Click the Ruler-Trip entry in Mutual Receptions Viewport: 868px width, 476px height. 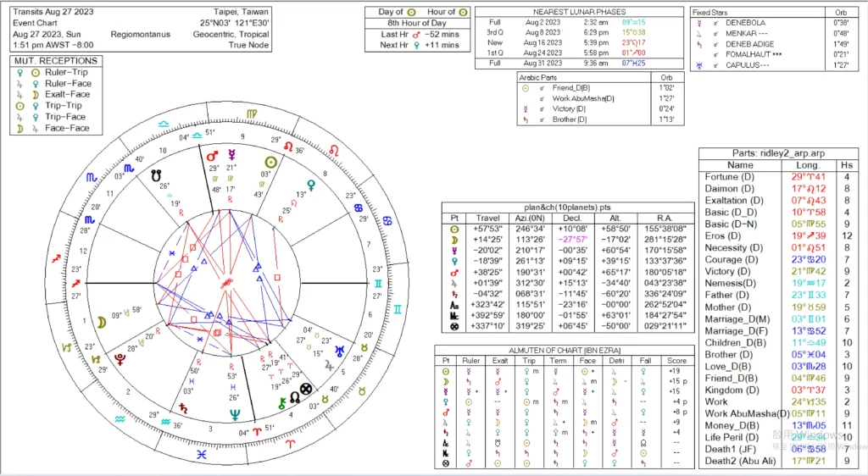(57, 73)
